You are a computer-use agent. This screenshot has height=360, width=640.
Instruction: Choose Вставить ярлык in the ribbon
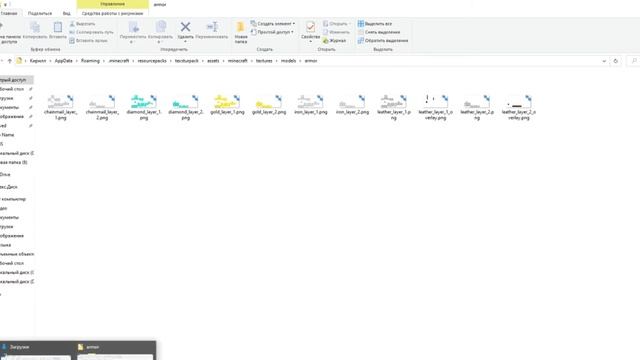coord(89,40)
